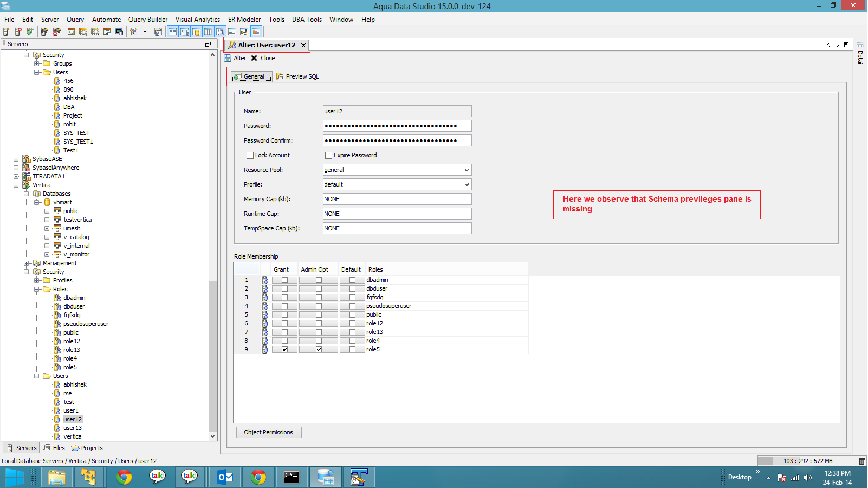Expand the v_catalog schema node
The height and width of the screenshot is (488, 868).
pyautogui.click(x=47, y=237)
